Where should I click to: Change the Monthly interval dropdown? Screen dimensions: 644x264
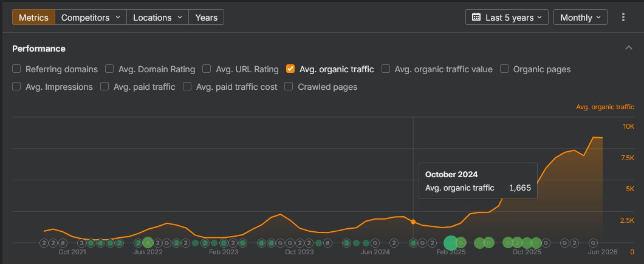coord(580,17)
